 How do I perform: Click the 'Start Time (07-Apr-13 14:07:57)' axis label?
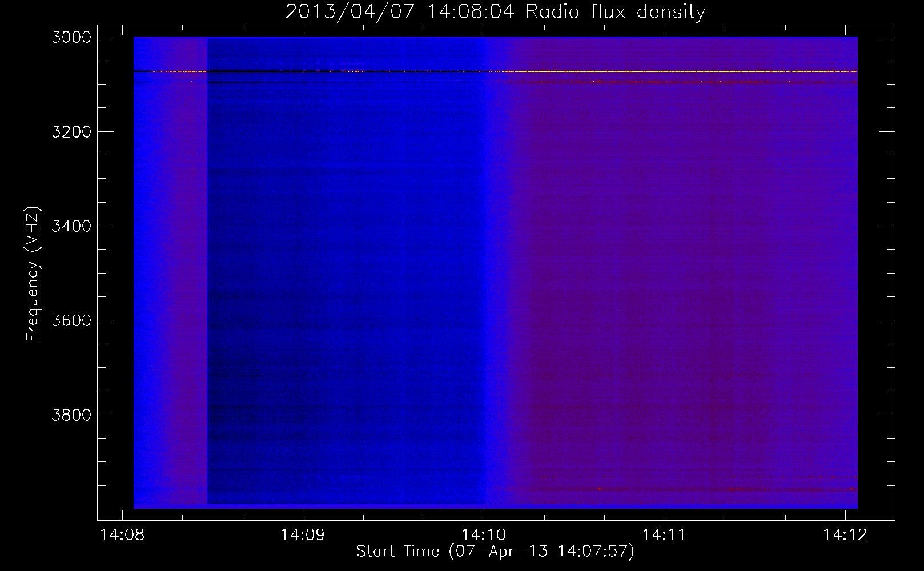click(495, 551)
